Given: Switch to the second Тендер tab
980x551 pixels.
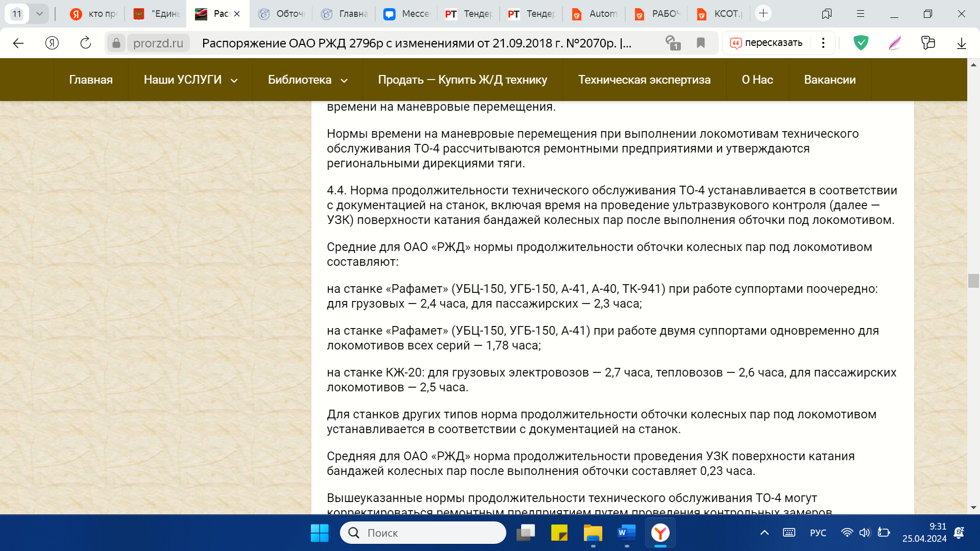Looking at the screenshot, I should [x=531, y=14].
